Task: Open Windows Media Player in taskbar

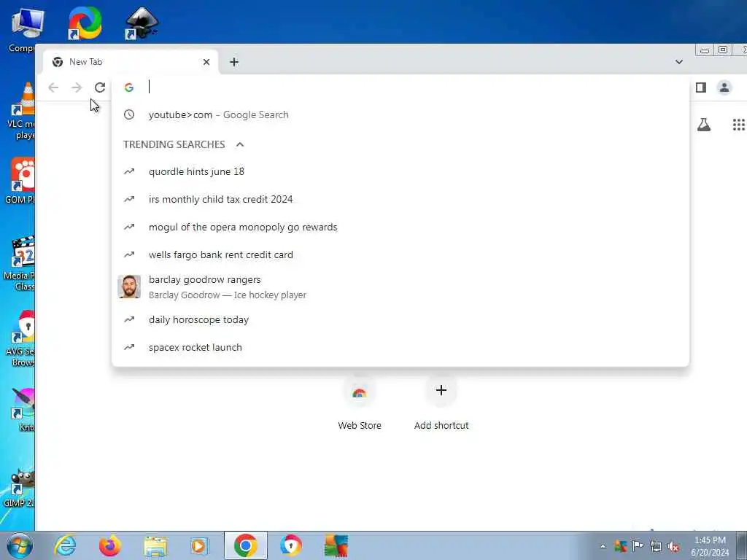Action: pos(200,545)
